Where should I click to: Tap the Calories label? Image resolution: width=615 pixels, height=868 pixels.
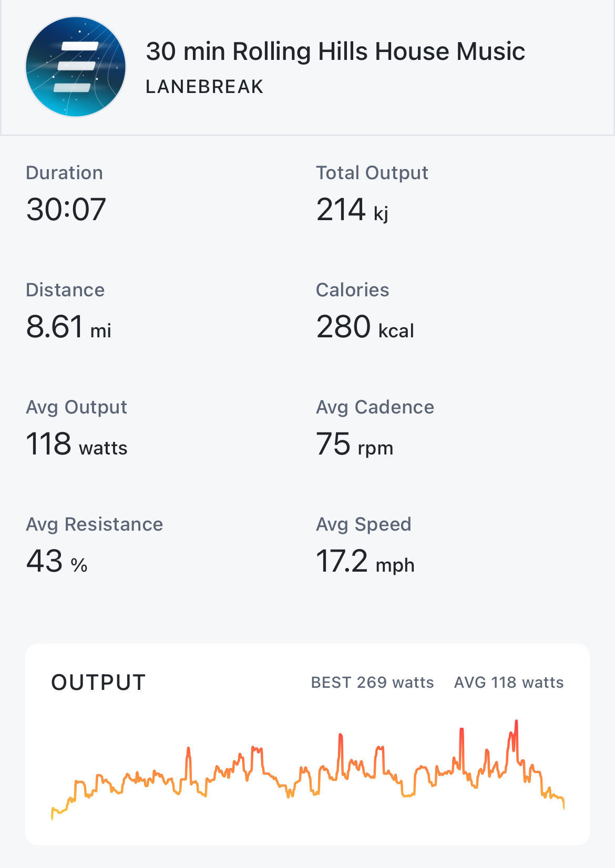point(352,290)
